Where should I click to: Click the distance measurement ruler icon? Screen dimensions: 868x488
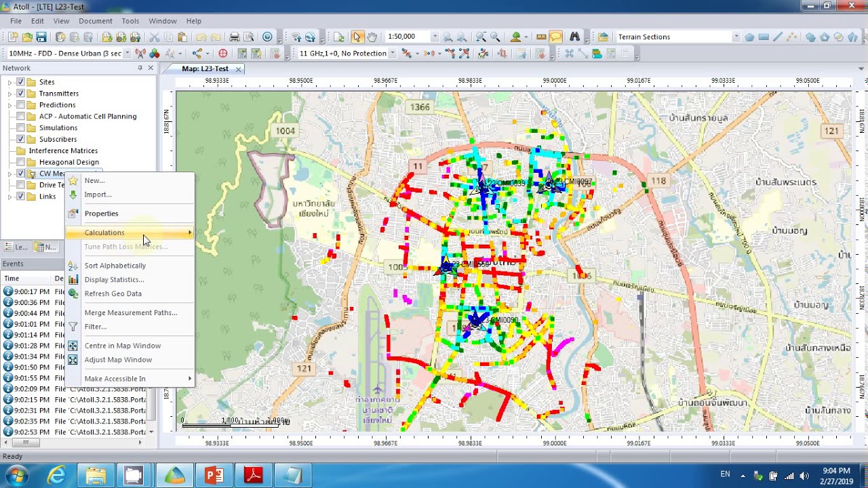click(541, 37)
